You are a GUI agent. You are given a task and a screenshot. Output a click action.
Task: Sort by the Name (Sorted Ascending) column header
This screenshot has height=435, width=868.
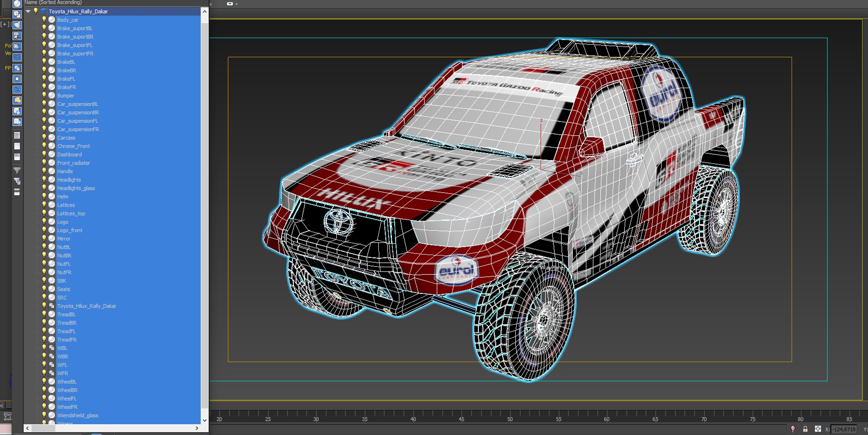point(53,3)
